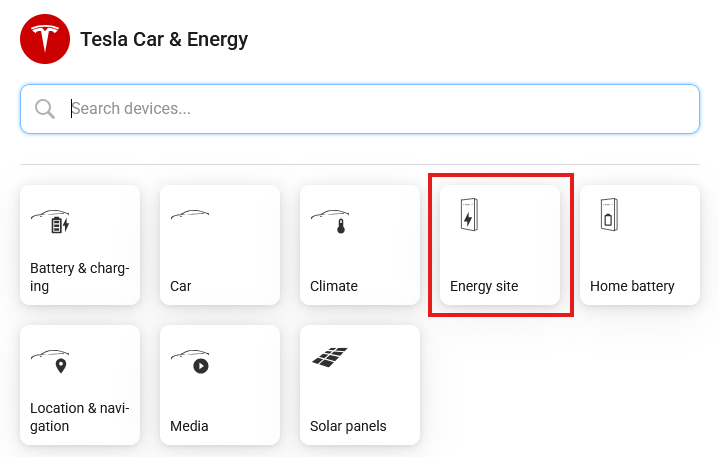The height and width of the screenshot is (457, 719).
Task: Click the solar panel grid icon
Action: click(330, 357)
